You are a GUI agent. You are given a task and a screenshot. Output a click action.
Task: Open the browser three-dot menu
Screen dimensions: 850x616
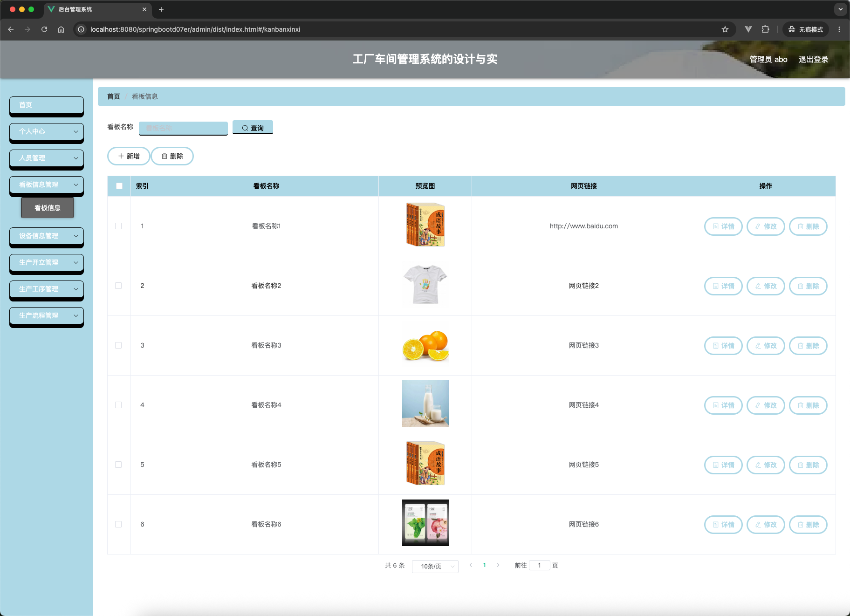[x=839, y=29]
